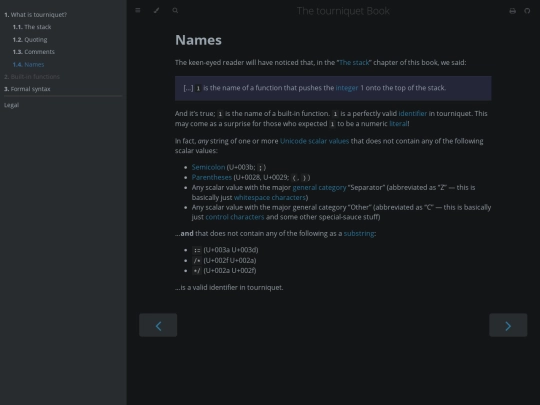
Task: Follow the 'The stack' link in the intro
Action: (354, 62)
